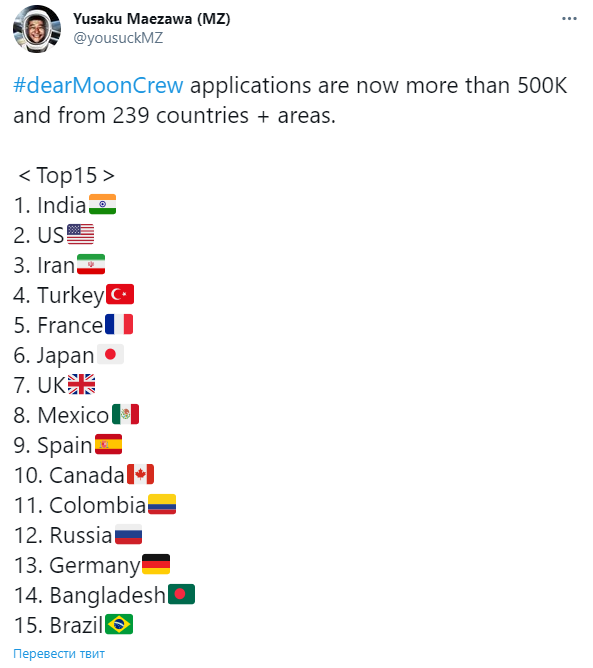
Task: Click the France flag emoji
Action: click(119, 324)
